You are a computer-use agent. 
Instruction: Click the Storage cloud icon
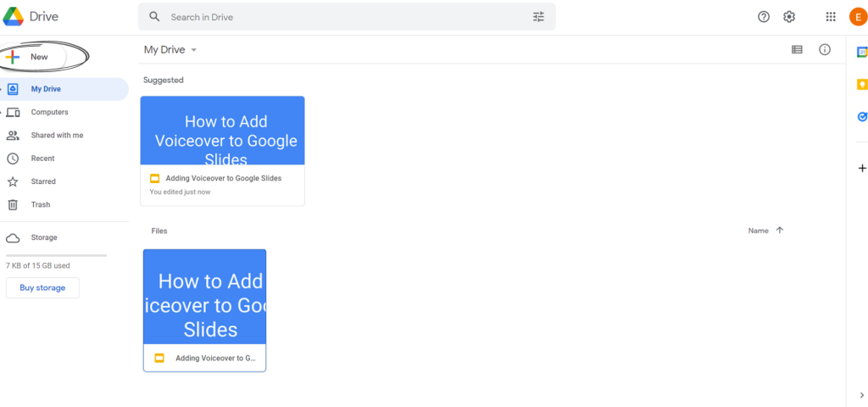pos(13,238)
